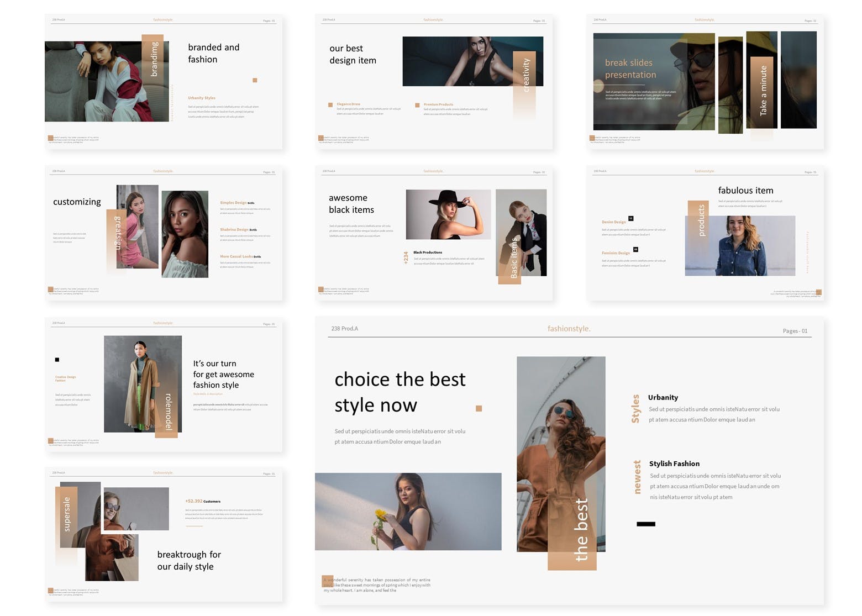Select the "It's our turn" slide

[163, 385]
